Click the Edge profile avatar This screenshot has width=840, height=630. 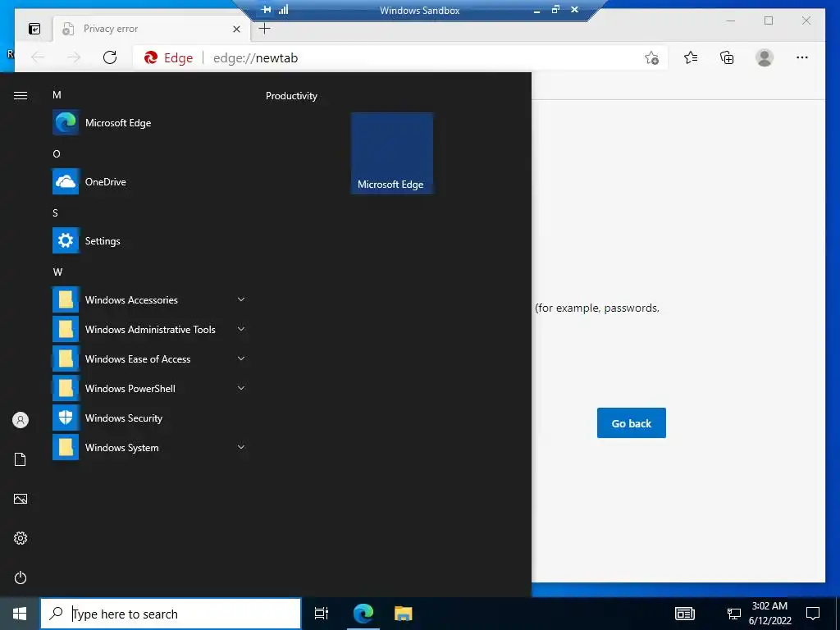765,57
